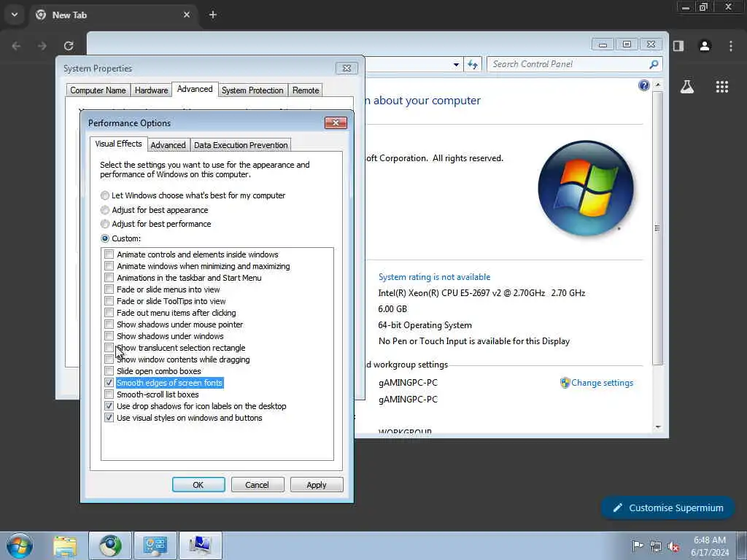The width and height of the screenshot is (747, 560).
Task: Click the Control Panel scroll-up arrow
Action: point(658,85)
